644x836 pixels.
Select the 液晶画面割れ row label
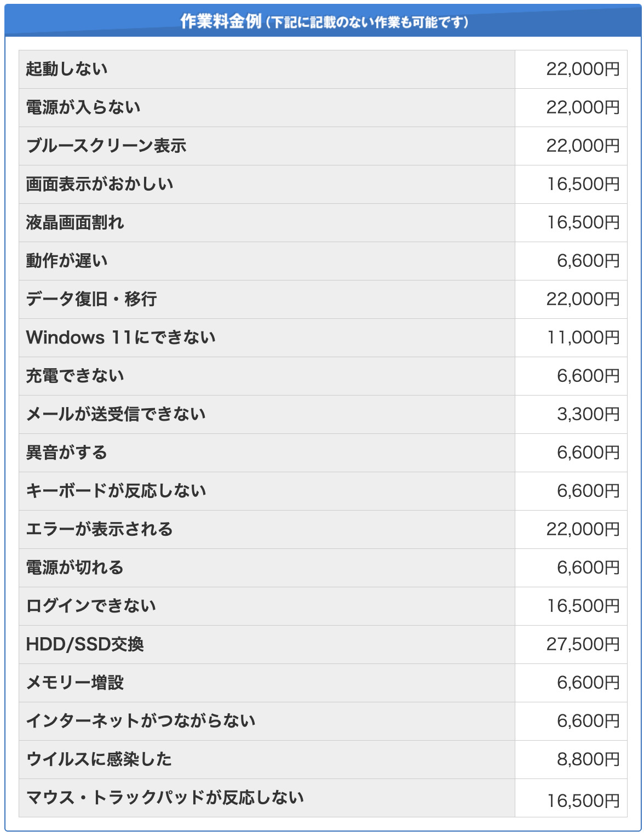75,222
